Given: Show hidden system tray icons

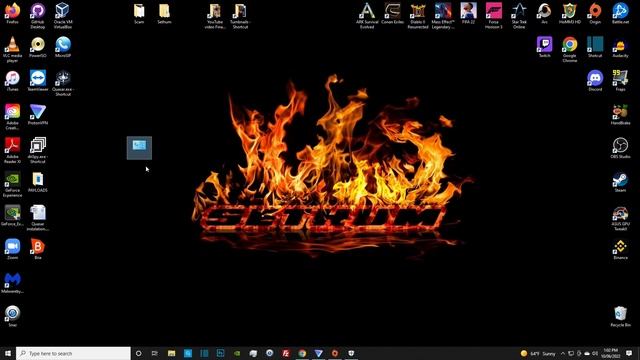Looking at the screenshot, I should click(x=563, y=353).
